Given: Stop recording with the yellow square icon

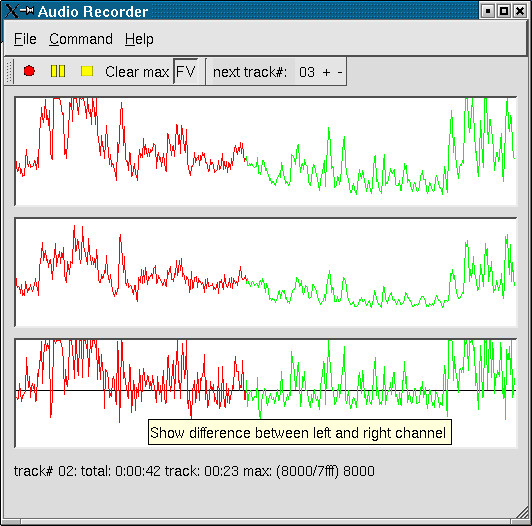Looking at the screenshot, I should click(x=87, y=71).
